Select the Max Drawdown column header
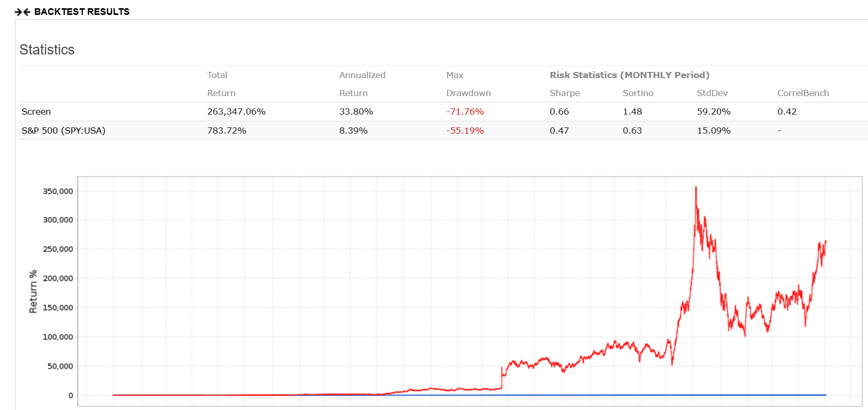Image resolution: width=868 pixels, height=410 pixels. [468, 84]
